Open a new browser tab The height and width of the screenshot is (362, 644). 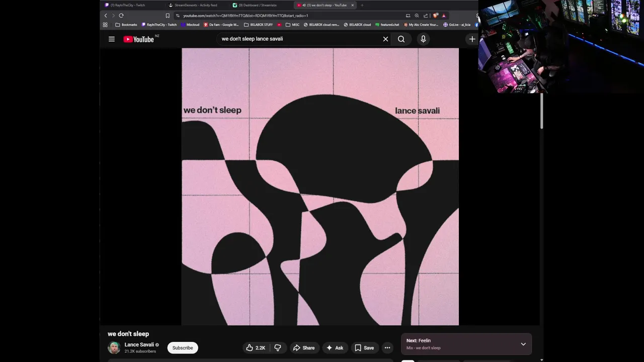[362, 5]
